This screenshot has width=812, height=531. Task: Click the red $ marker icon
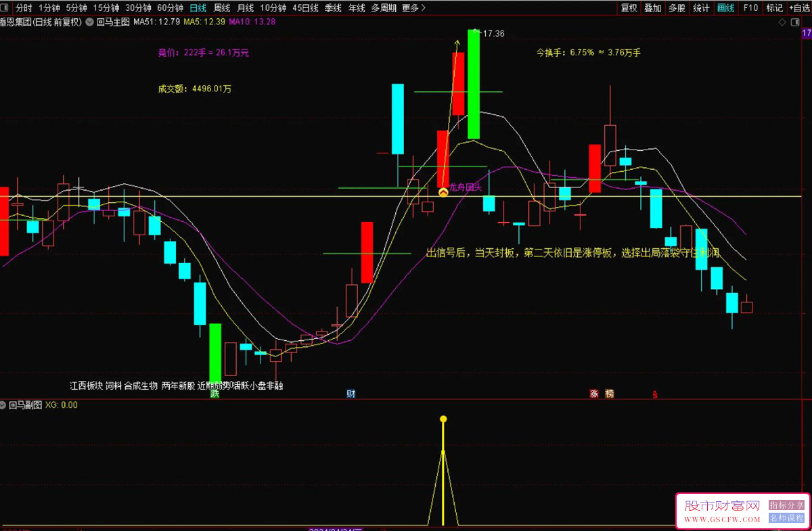(654, 394)
